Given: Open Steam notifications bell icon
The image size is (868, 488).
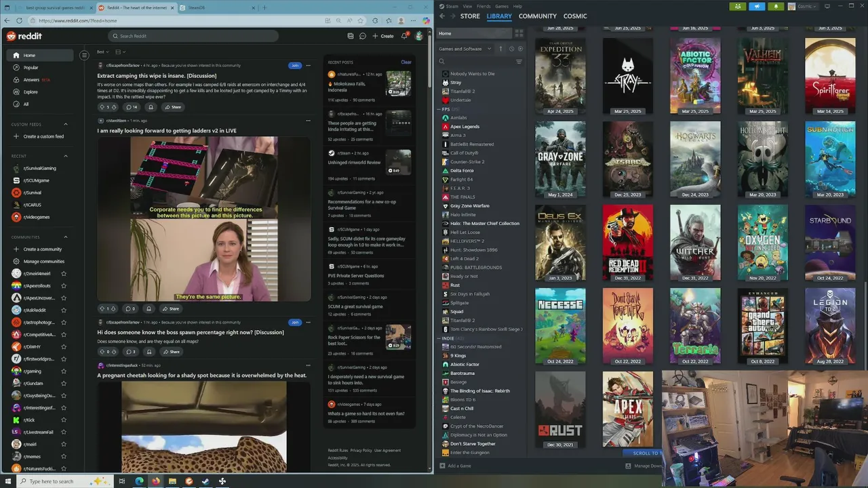Looking at the screenshot, I should click(x=776, y=6).
